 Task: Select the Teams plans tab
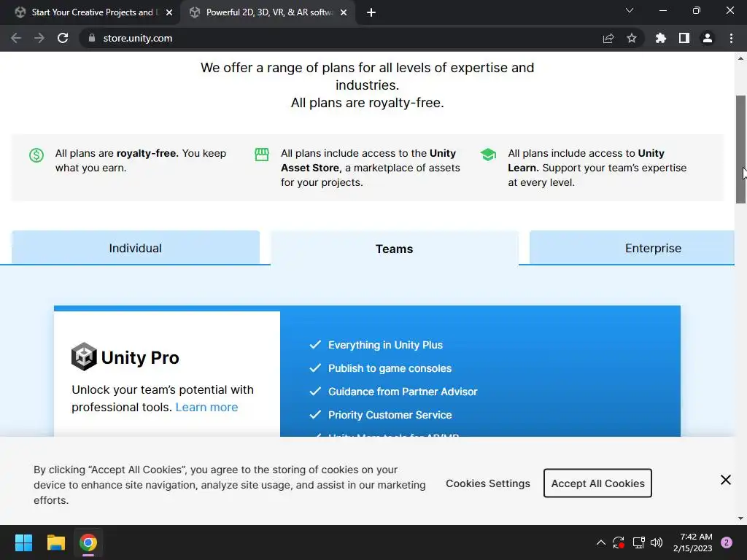(394, 248)
